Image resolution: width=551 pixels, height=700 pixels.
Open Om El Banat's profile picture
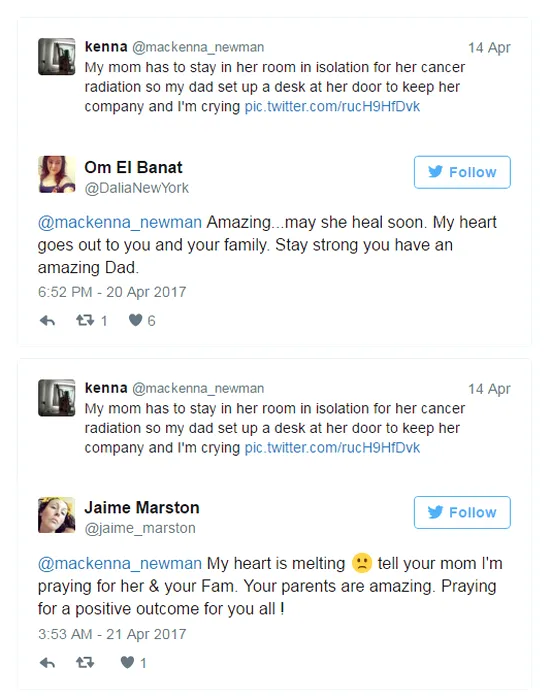57,174
